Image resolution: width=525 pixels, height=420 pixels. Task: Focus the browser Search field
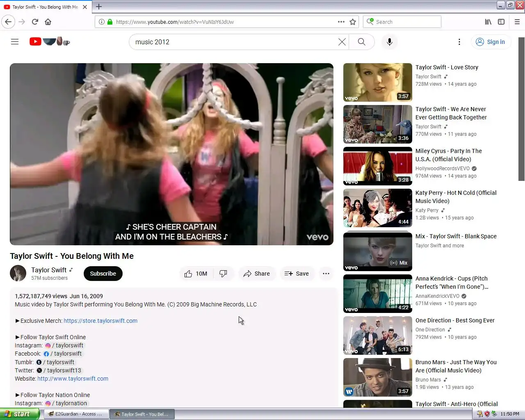(402, 22)
